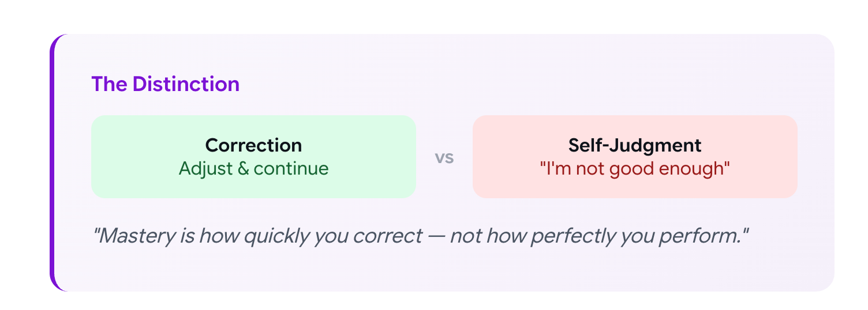Click the word "Distinction" in the heading

click(x=186, y=84)
